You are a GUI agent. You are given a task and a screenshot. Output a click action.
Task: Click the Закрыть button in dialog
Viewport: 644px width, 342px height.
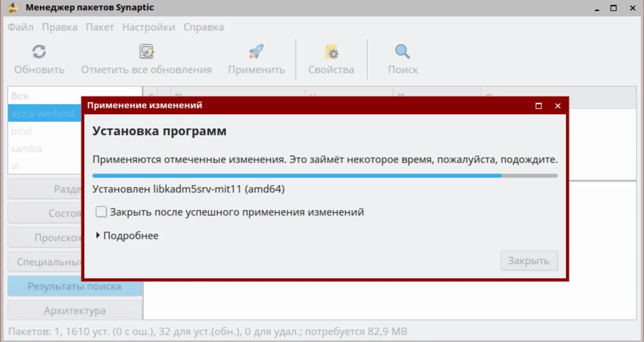529,261
